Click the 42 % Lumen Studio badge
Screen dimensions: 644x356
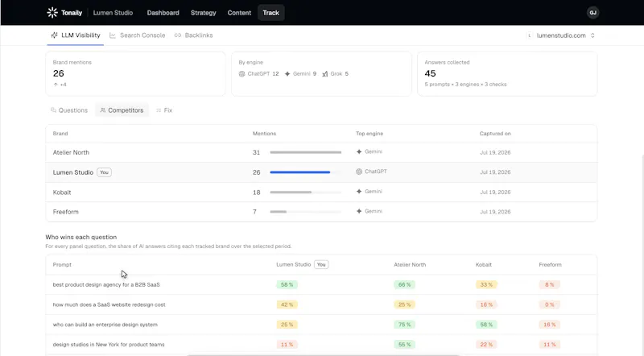pyautogui.click(x=287, y=304)
